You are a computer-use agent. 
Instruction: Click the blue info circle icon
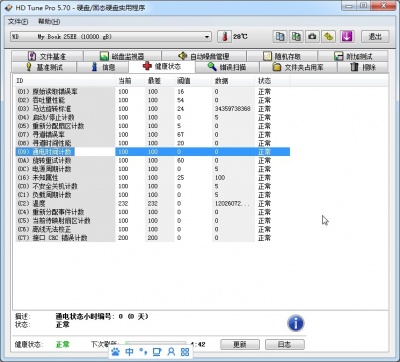295,323
